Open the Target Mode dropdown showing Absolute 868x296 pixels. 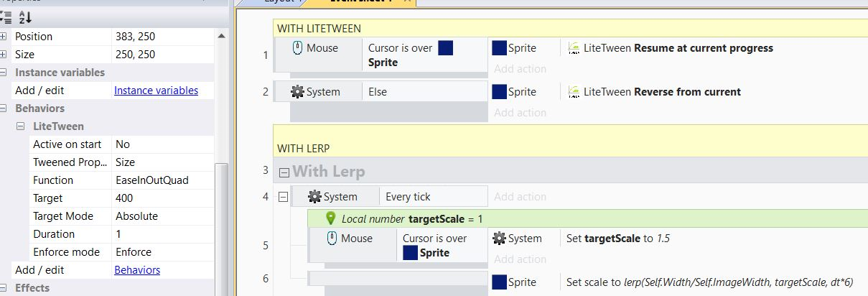click(162, 216)
